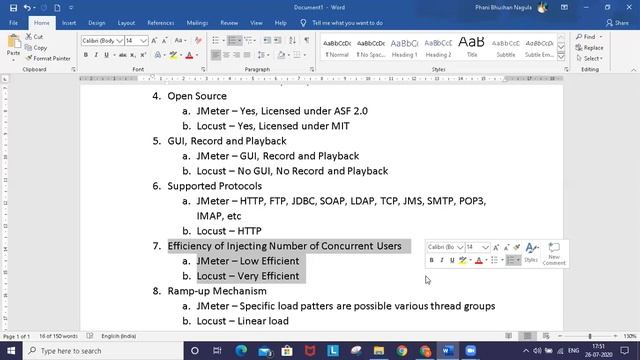
Task: Open the Select dropdown in Editing group
Action: coord(590,58)
